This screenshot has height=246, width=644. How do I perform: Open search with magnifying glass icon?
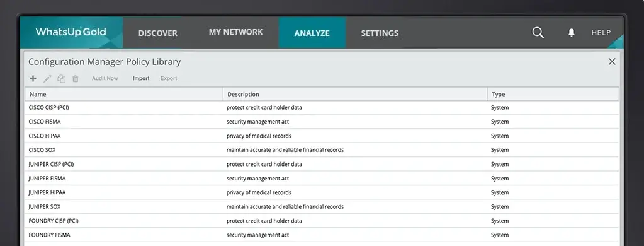point(538,33)
